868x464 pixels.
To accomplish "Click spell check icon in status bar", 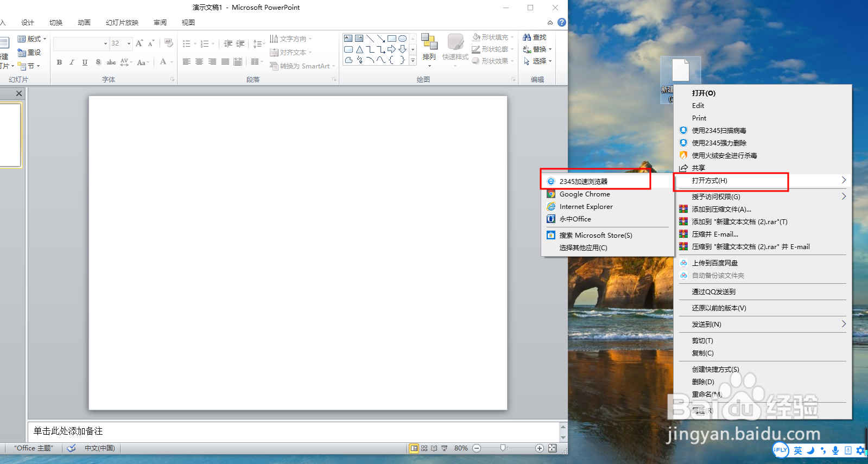I will (x=71, y=448).
